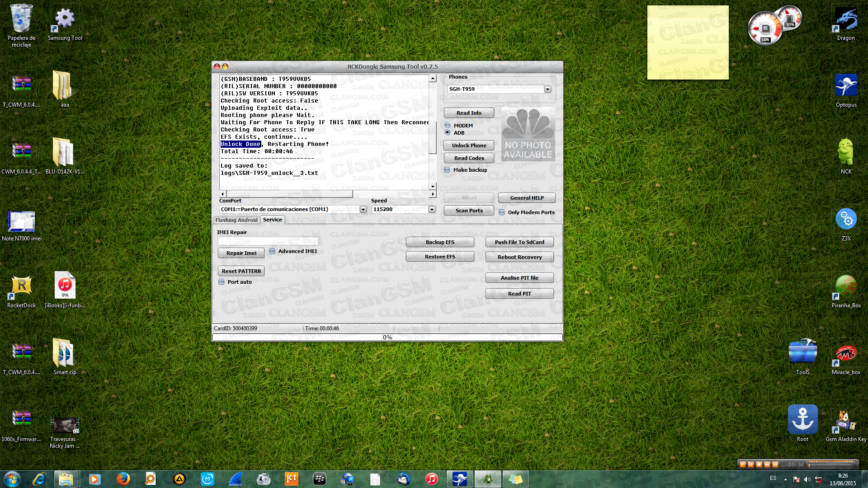Click the Scan Ports button
This screenshot has width=868, height=488.
(x=469, y=211)
